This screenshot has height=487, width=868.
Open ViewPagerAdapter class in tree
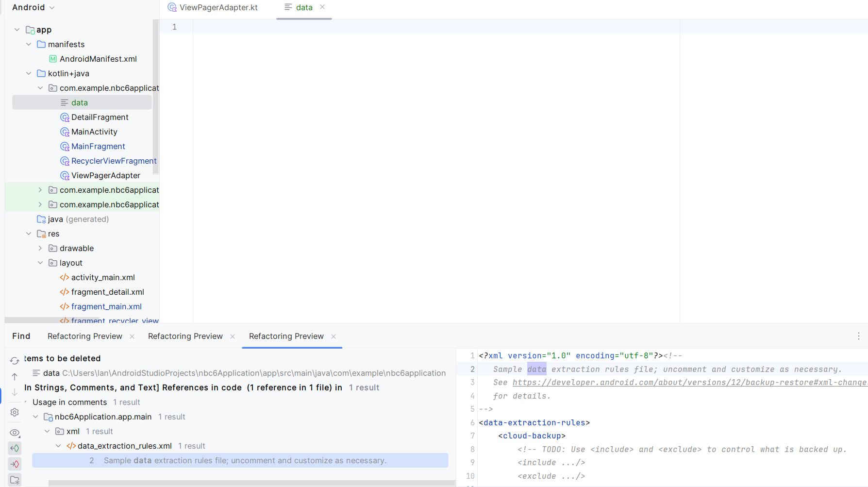(106, 176)
